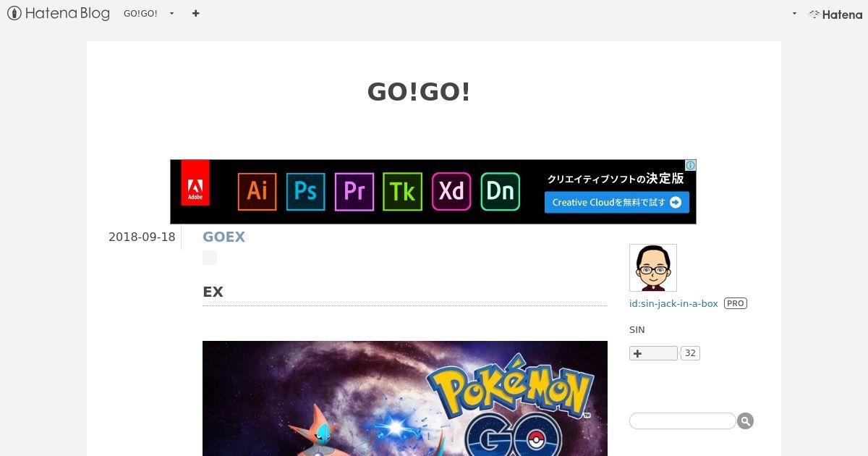The image size is (868, 456).
Task: Click the Premiere Pr icon in ad
Action: point(354,191)
